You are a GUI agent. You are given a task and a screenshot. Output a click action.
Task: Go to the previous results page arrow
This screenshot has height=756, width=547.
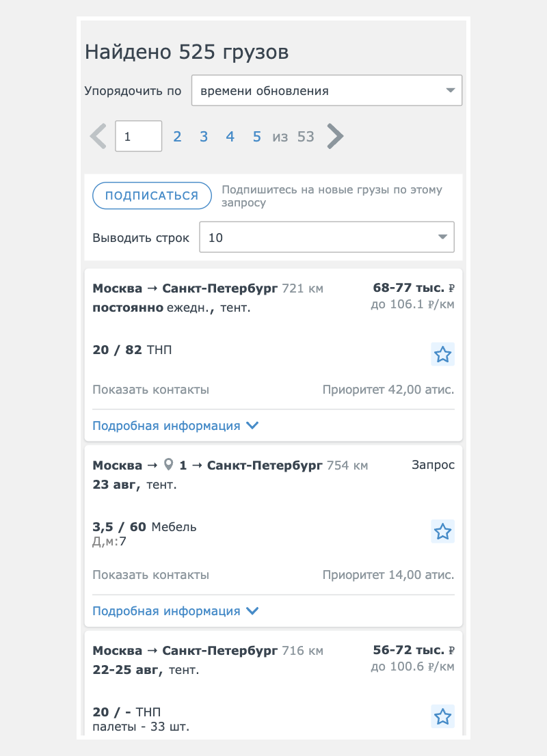98,137
